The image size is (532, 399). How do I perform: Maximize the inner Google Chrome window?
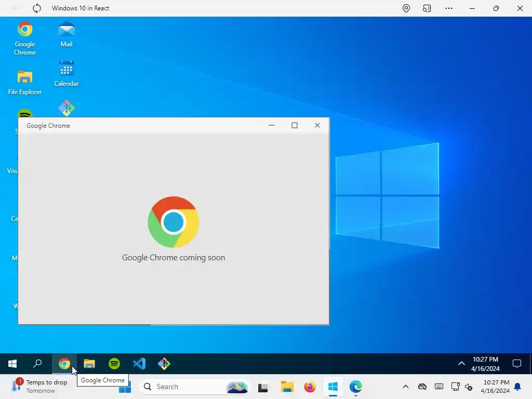pyautogui.click(x=295, y=125)
